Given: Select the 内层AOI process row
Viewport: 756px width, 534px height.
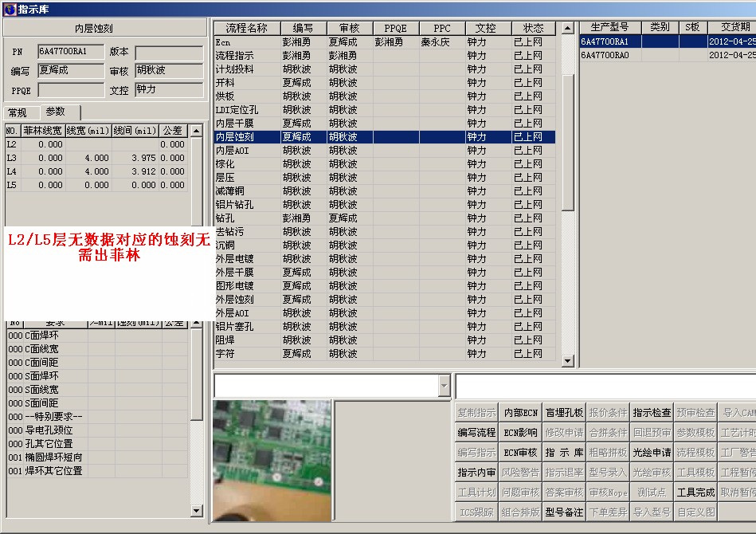Looking at the screenshot, I should point(385,151).
